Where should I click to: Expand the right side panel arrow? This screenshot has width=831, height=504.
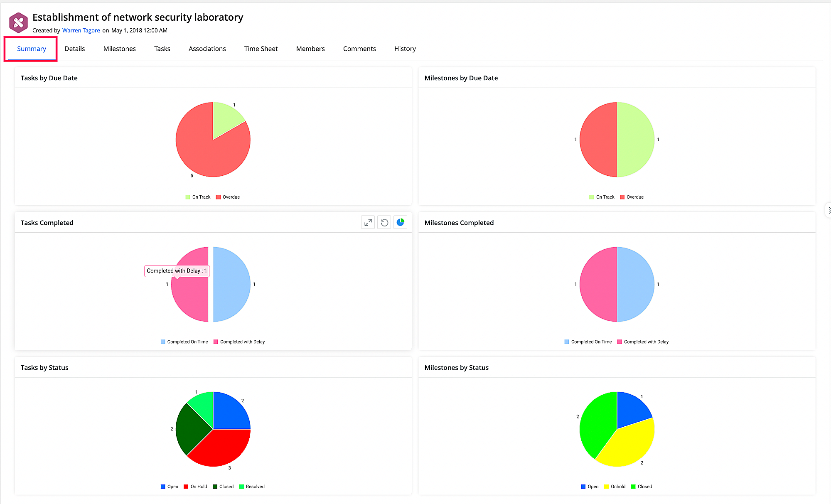829,210
